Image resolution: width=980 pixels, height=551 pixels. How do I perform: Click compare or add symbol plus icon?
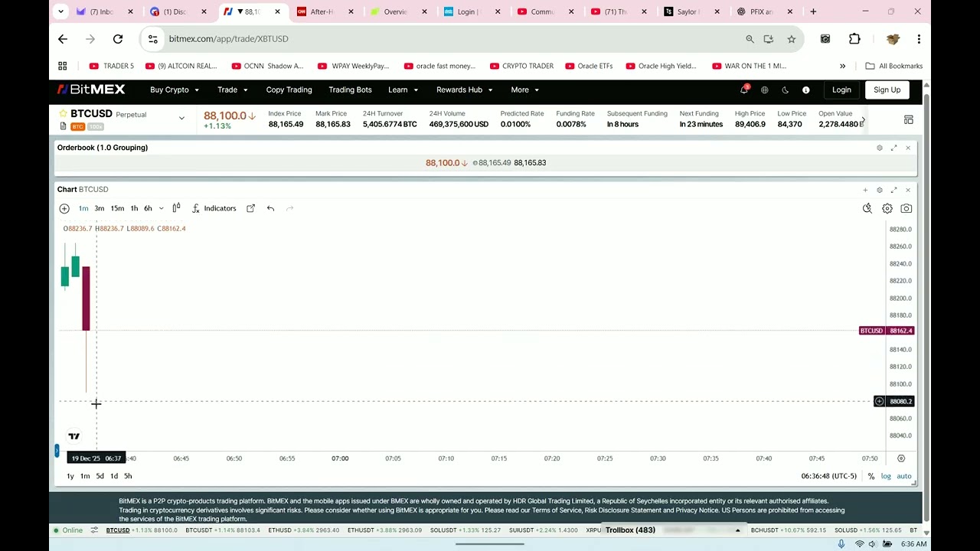point(64,208)
